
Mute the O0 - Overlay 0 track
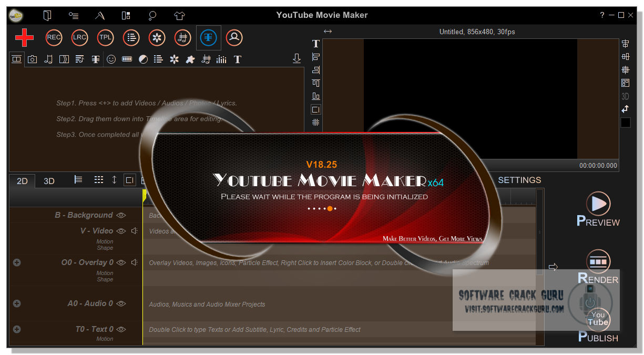click(x=135, y=262)
